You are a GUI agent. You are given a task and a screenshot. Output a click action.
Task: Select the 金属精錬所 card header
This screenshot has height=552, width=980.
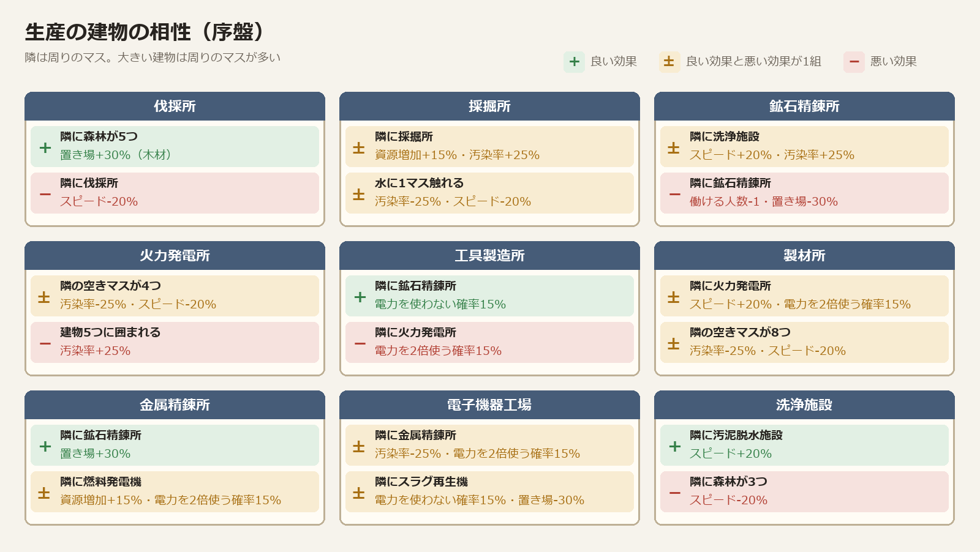175,405
